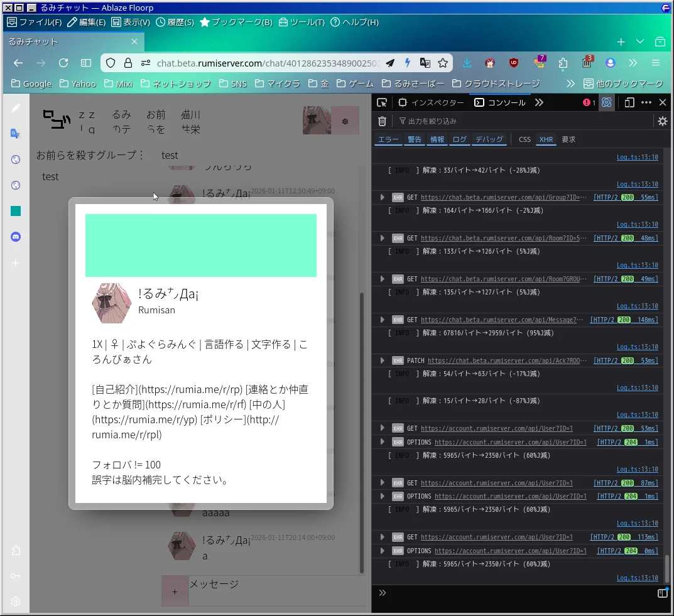Viewport: 674px width, 616px height.
Task: Open the downloads arrow icon
Action: (x=467, y=63)
